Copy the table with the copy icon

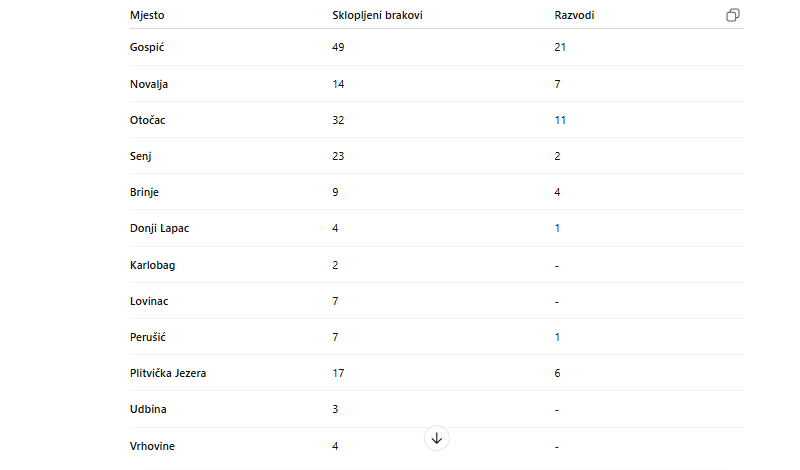coord(733,15)
